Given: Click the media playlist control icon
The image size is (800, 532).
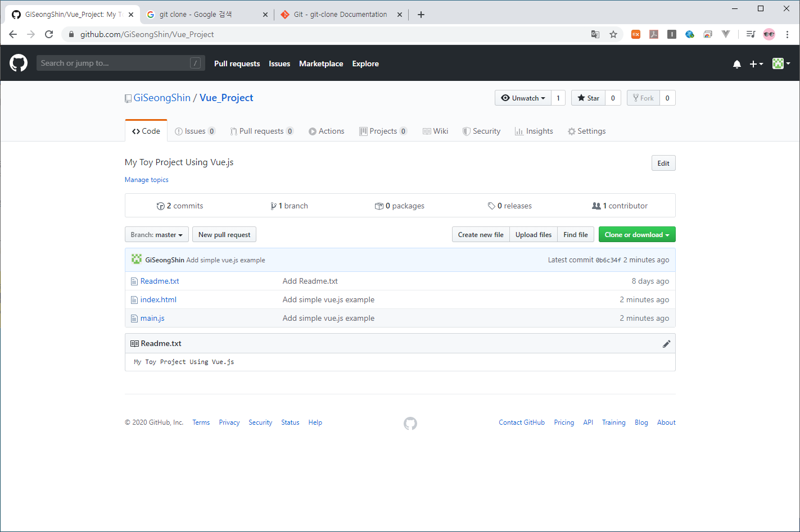Looking at the screenshot, I should tap(751, 34).
